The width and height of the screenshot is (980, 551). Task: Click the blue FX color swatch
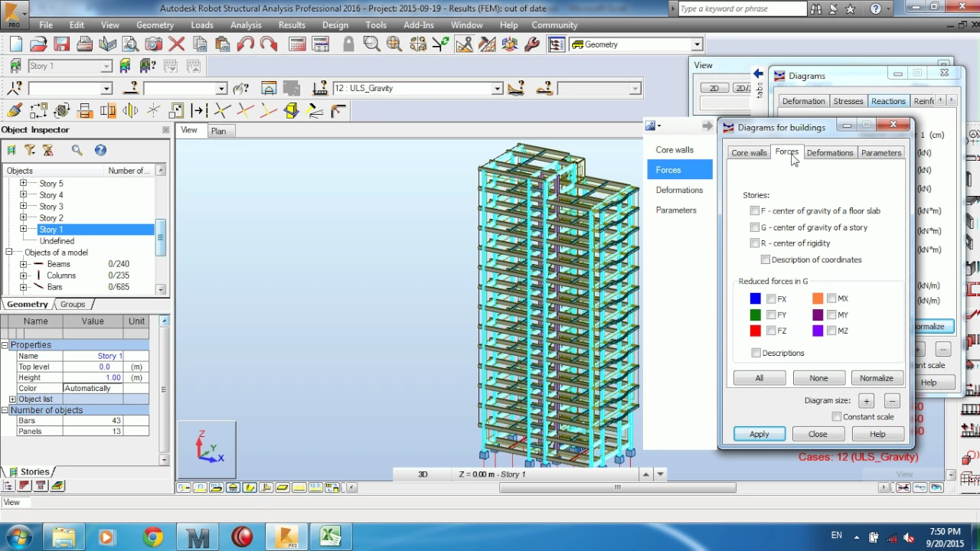click(x=755, y=298)
